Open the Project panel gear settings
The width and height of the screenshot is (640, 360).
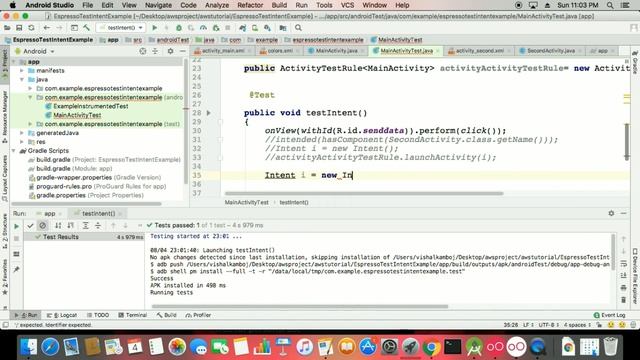tap(170, 51)
